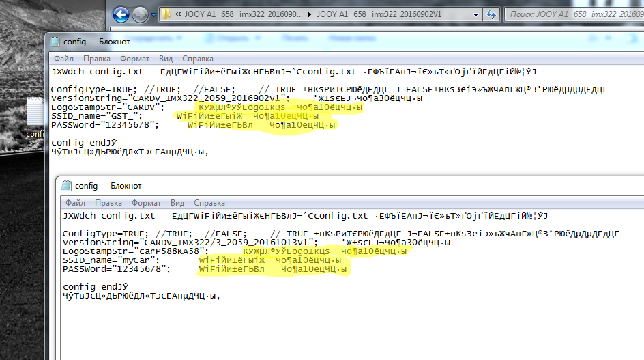Open Файл menu in lower Notepad

coord(76,203)
